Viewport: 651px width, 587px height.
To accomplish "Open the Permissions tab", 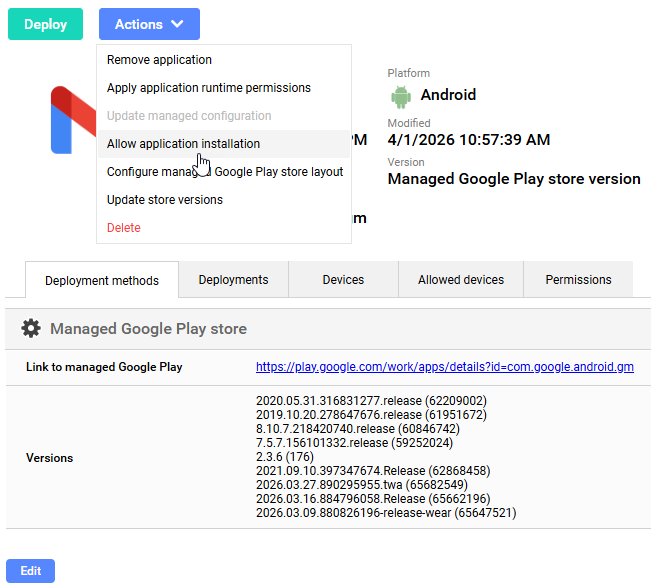I will pos(578,279).
